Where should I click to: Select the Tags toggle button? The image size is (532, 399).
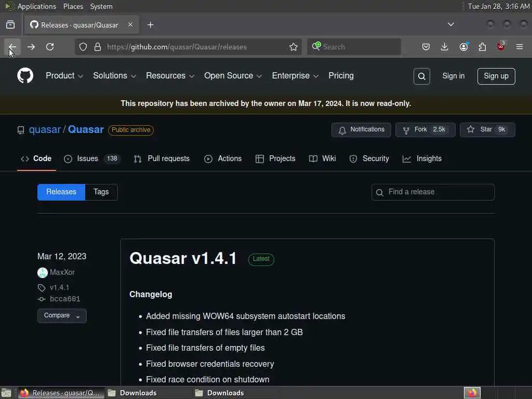pos(101,192)
